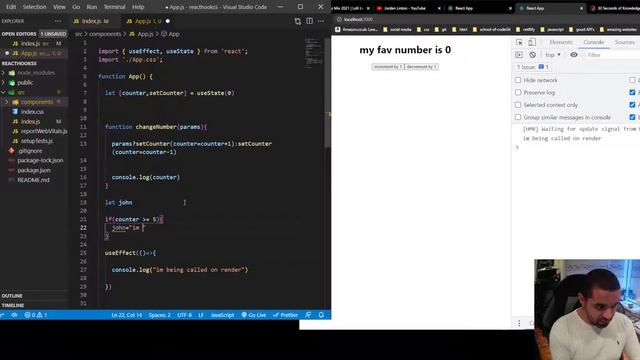Screen dimensions: 640x360
Task: Click the feedback icon in status bar
Action: click(308, 315)
